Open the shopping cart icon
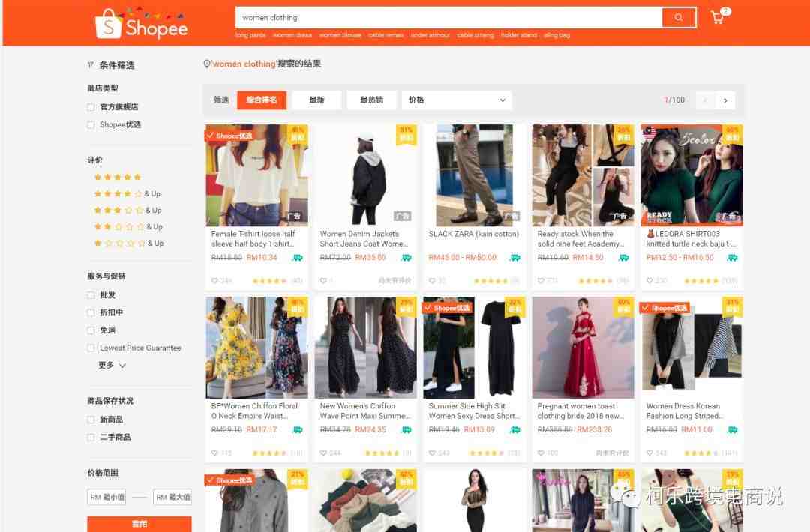810x532 pixels. (718, 18)
